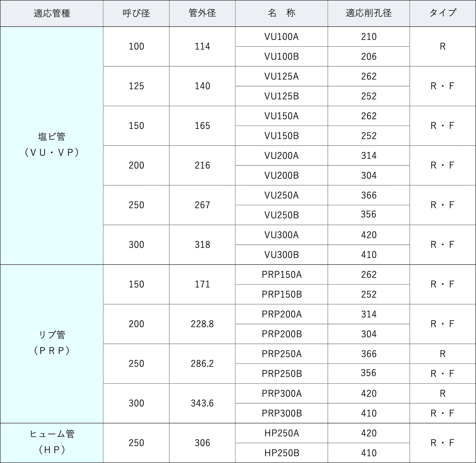This screenshot has height=463, width=476.
Task: Click type R for PRP300A
Action: pos(443,393)
